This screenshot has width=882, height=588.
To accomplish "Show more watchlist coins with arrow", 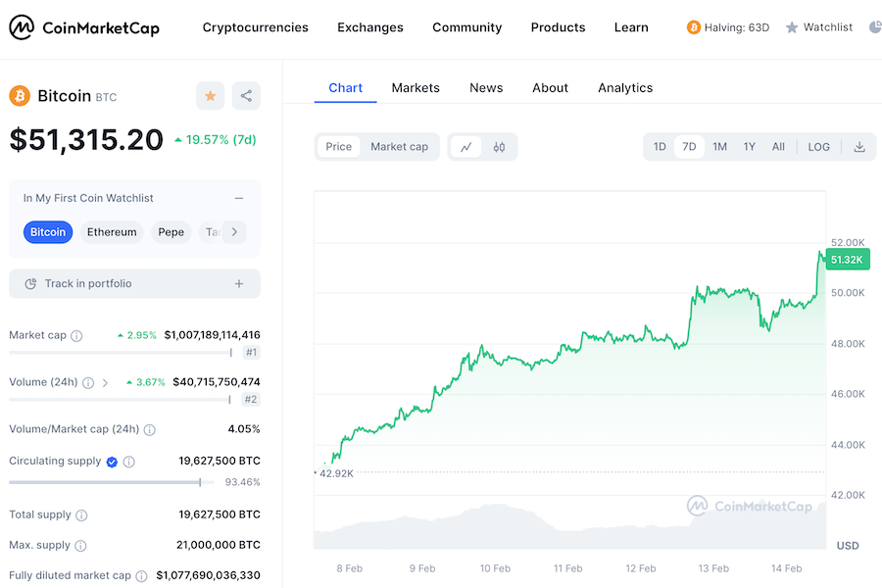I will coord(234,232).
